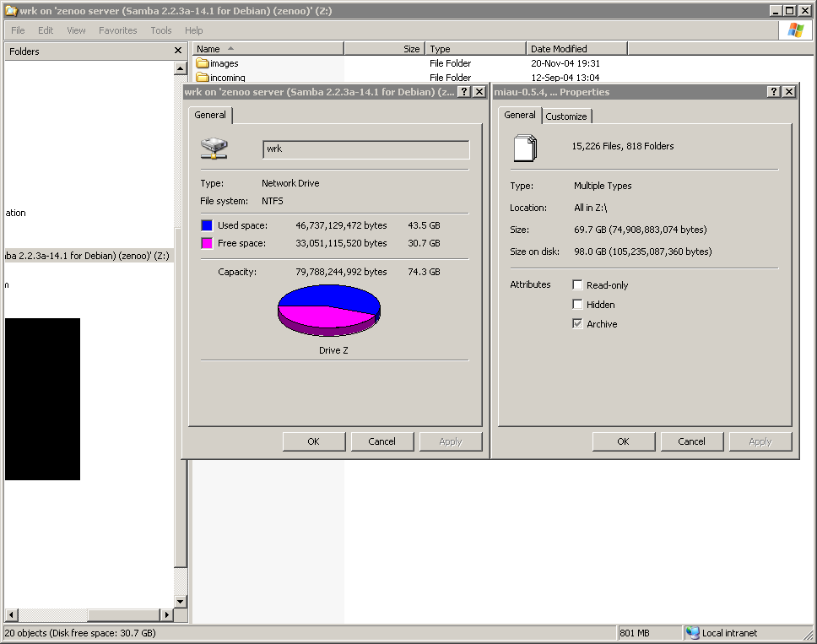Viewport: 817px width, 644px height.
Task: Sort by the Date Modified column
Action: point(576,49)
